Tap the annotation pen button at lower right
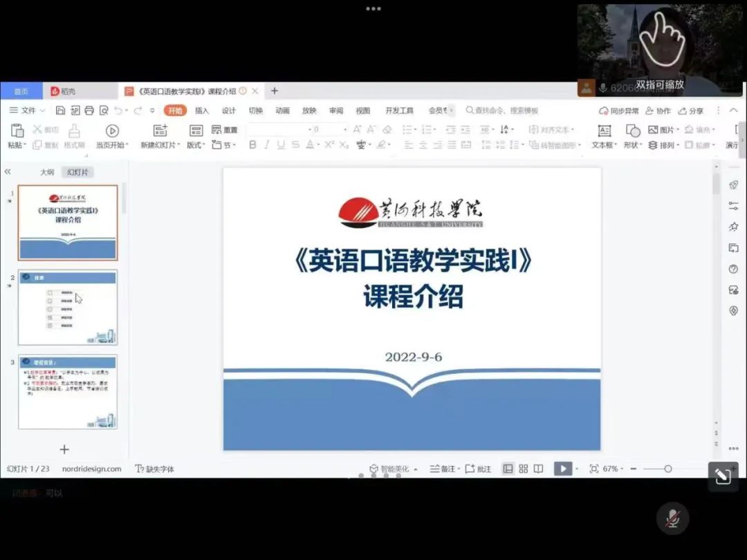 coord(723,476)
